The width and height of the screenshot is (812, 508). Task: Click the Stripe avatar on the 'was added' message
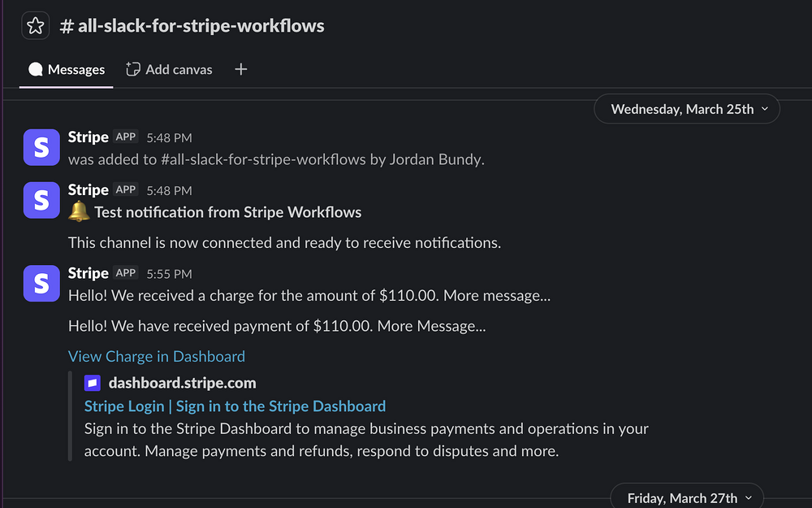pos(41,147)
